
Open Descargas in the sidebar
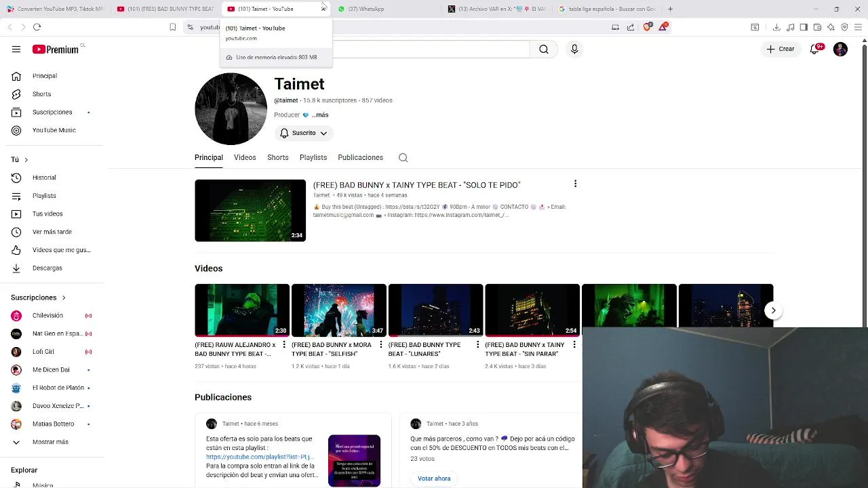47,268
